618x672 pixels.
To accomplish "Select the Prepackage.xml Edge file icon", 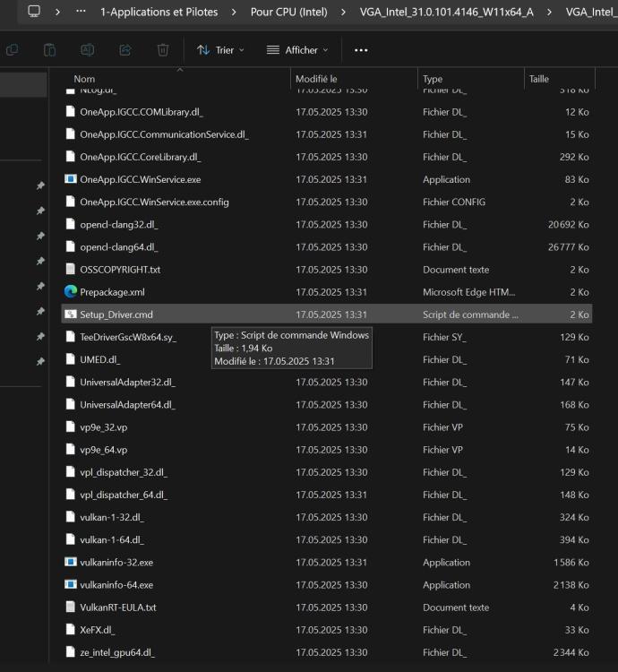I will coord(71,292).
